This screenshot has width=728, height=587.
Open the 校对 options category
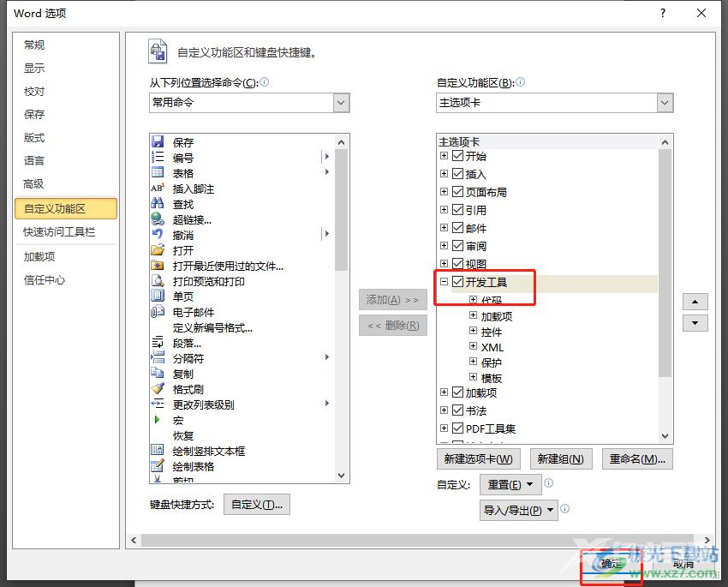tap(34, 92)
